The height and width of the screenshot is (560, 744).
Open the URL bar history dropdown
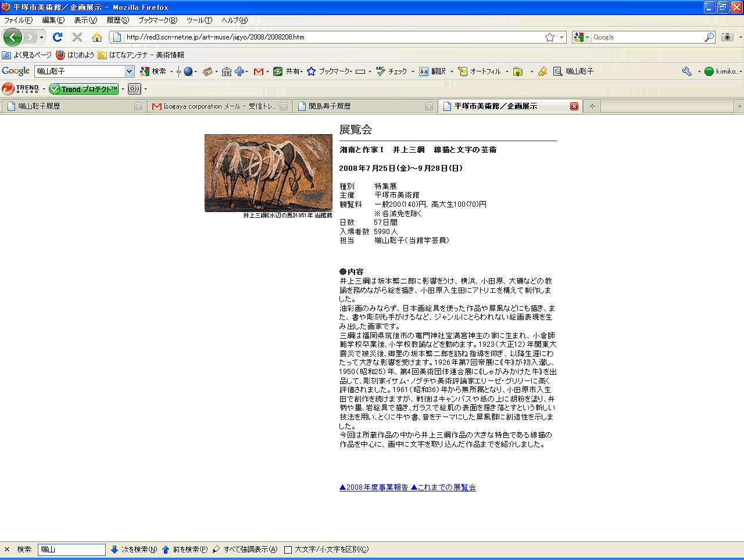[x=561, y=37]
